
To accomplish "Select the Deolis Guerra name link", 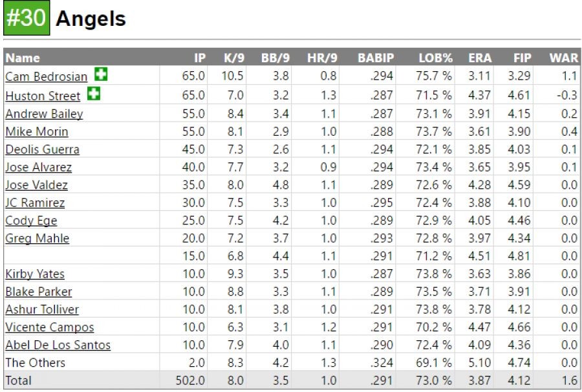I will (42, 149).
